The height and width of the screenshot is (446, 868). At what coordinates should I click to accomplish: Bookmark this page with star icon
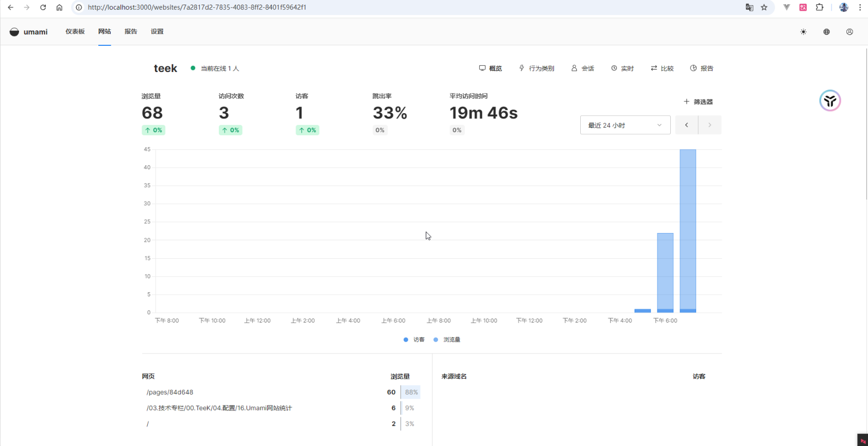pyautogui.click(x=764, y=7)
